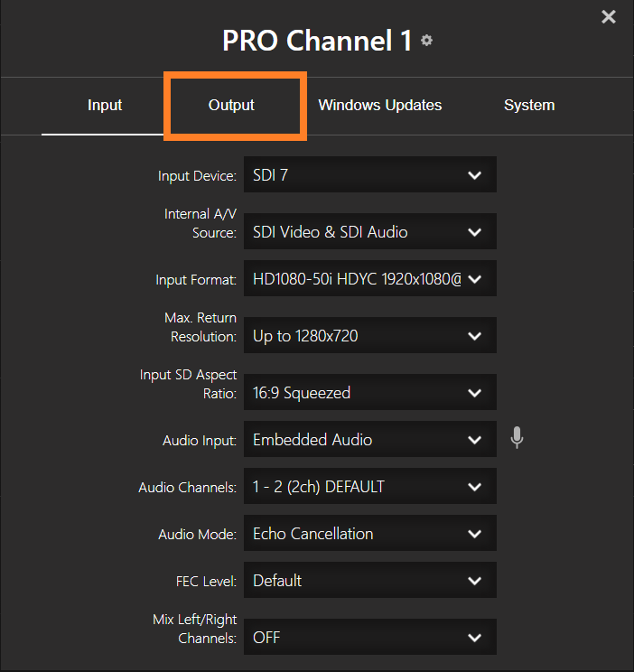Click the PRO Channel 1 title text
This screenshot has height=672, width=634.
point(317,41)
